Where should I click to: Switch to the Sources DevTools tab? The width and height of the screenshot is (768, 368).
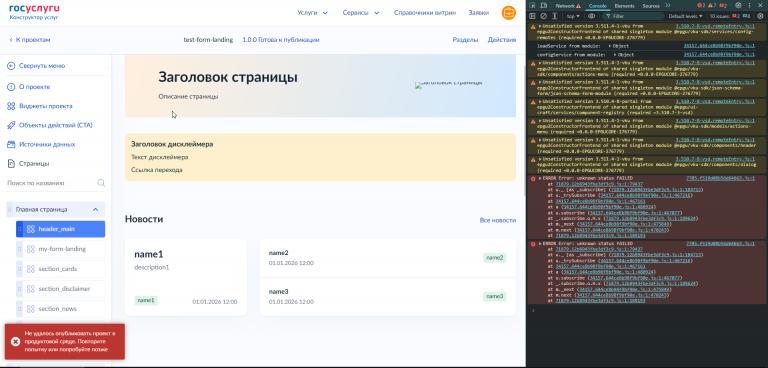(x=651, y=6)
